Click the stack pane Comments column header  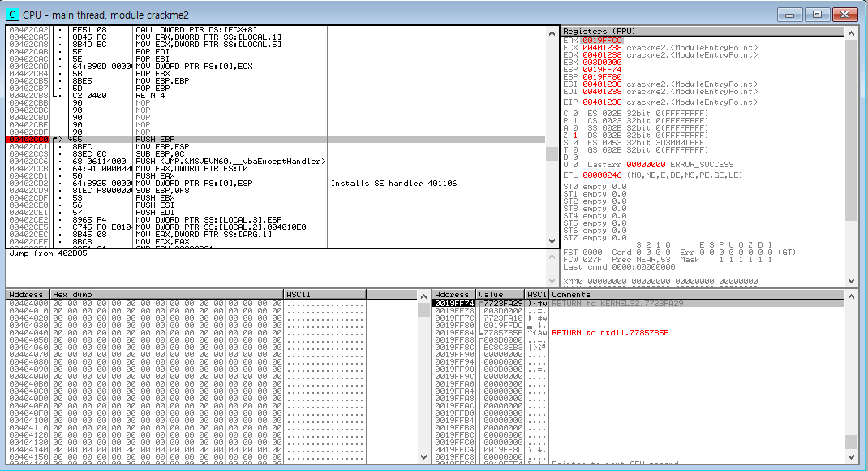(x=698, y=294)
